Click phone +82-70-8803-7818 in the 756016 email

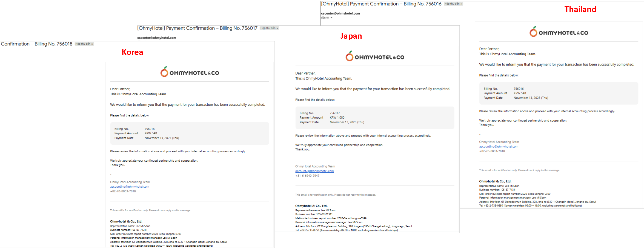[492, 152]
